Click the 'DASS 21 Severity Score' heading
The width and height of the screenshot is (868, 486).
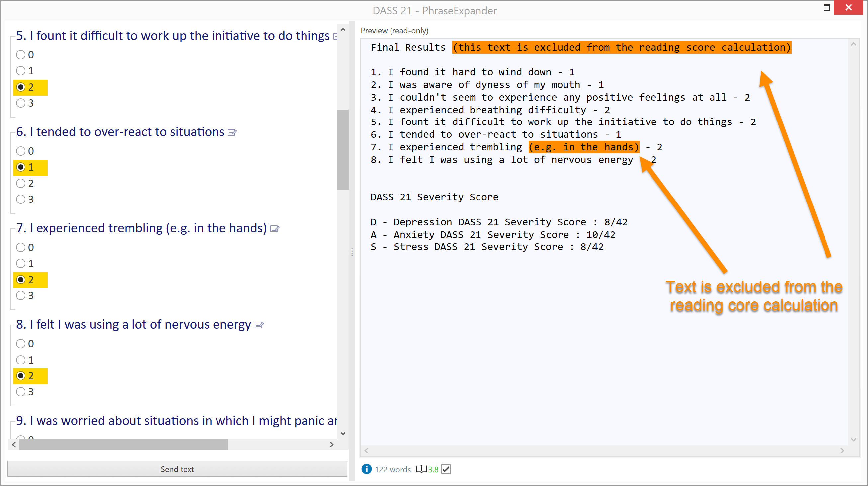pyautogui.click(x=434, y=197)
